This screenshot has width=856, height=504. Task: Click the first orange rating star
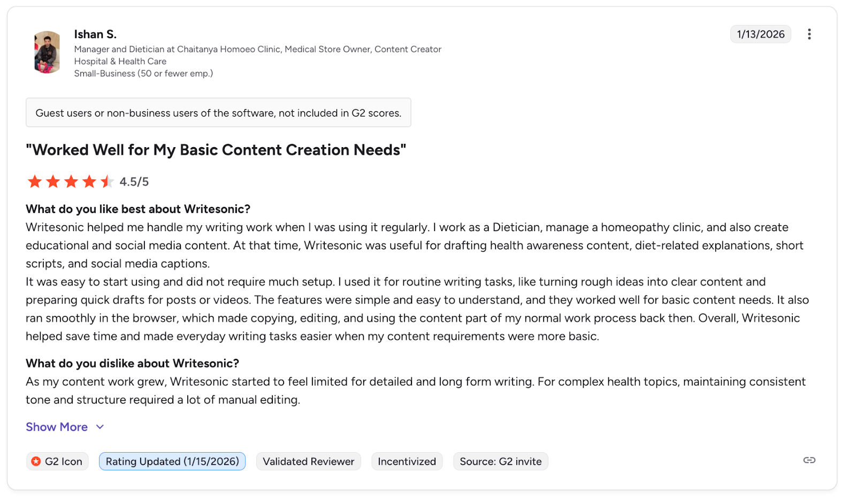tap(35, 182)
